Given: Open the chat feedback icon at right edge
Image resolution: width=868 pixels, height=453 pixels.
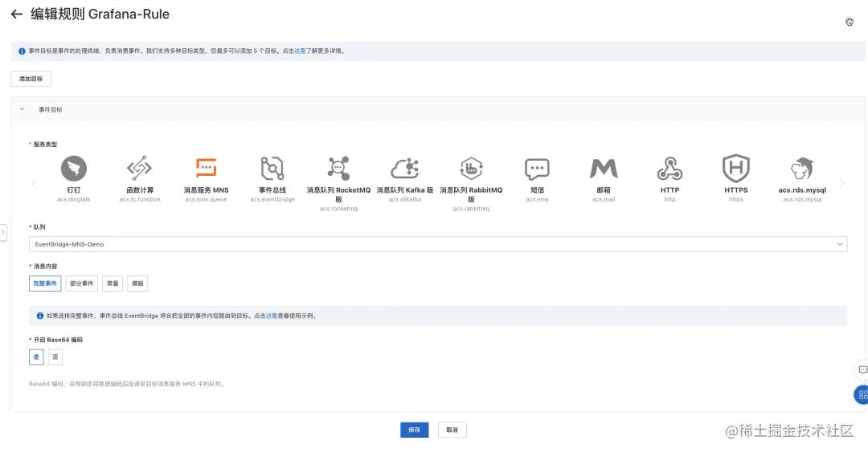Looking at the screenshot, I should coord(862,369).
